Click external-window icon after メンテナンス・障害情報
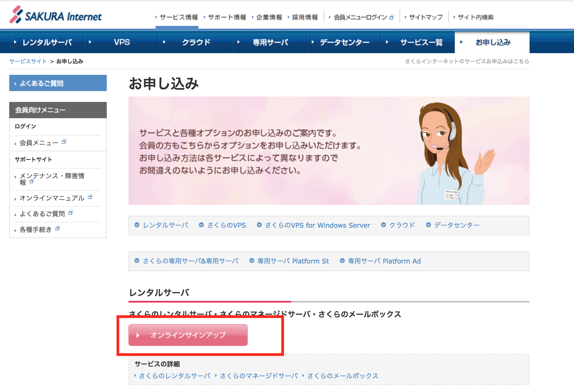574x392 pixels. 31,181
